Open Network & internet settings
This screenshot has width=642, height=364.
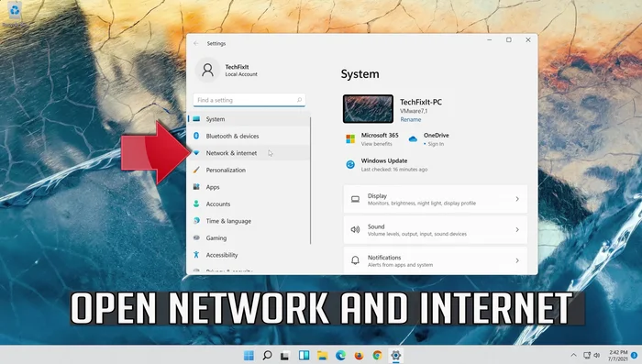pos(249,153)
